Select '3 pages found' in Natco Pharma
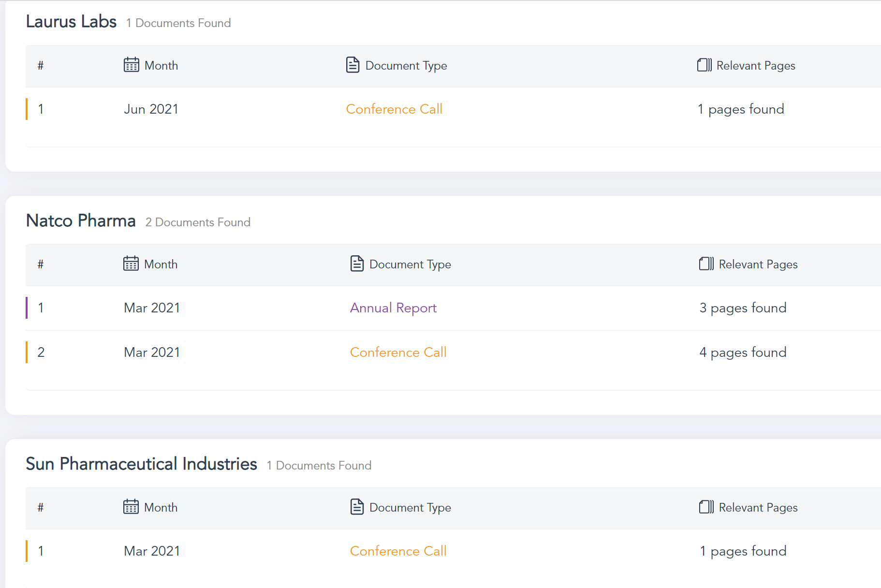This screenshot has height=588, width=881. click(x=743, y=308)
